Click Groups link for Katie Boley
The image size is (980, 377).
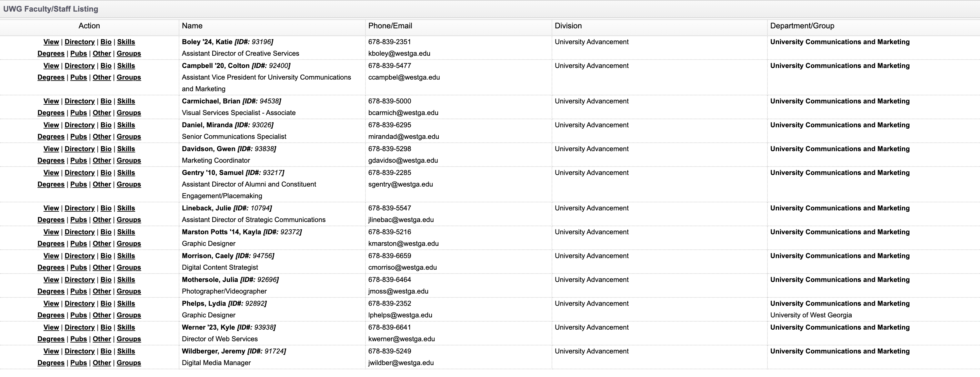[x=129, y=53]
